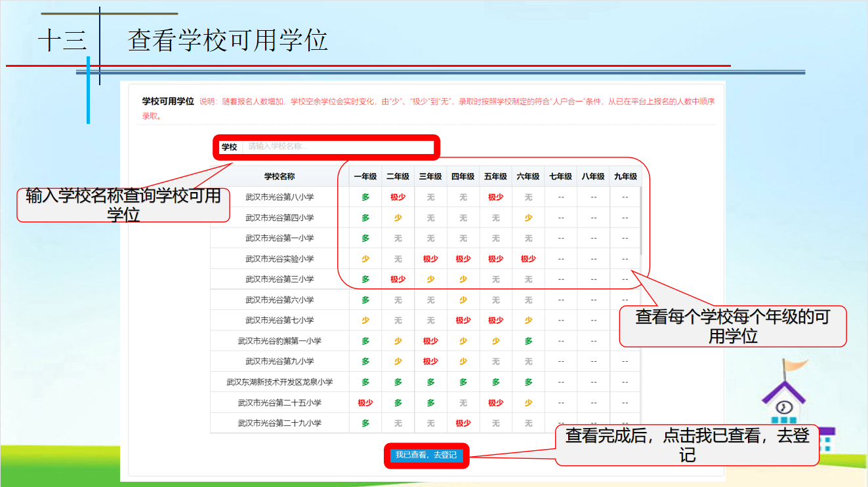This screenshot has height=487, width=868.
Task: Click 光谷第八小学 一年级 cell showing 多
Action: pyautogui.click(x=365, y=197)
